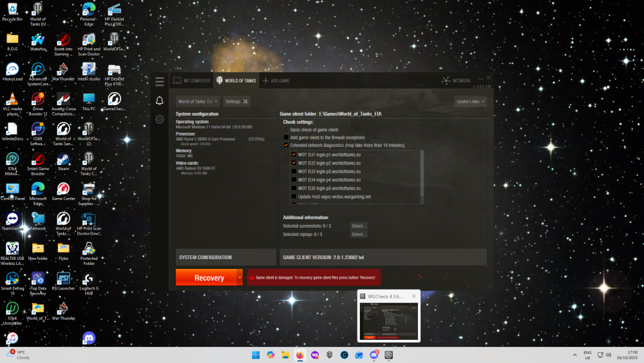Select the Logitech G HUB desktop icon
The width and height of the screenshot is (644, 363).
point(89,284)
